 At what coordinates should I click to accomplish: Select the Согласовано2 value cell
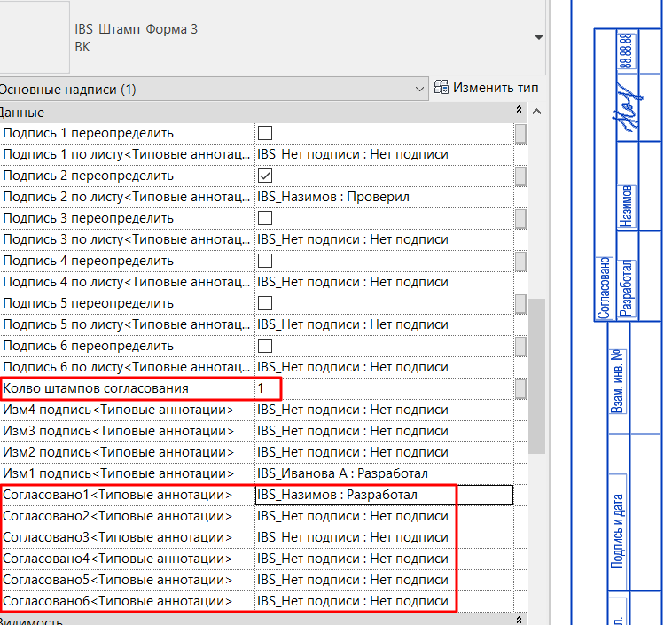(x=385, y=516)
